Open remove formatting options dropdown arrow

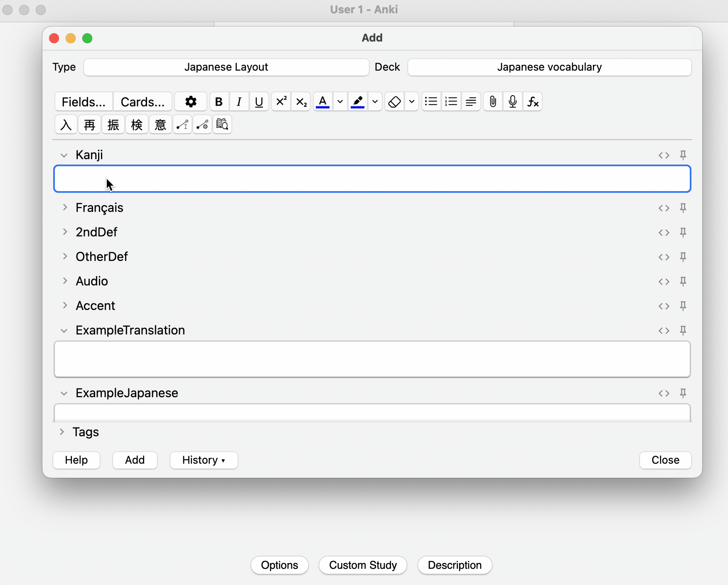click(412, 102)
